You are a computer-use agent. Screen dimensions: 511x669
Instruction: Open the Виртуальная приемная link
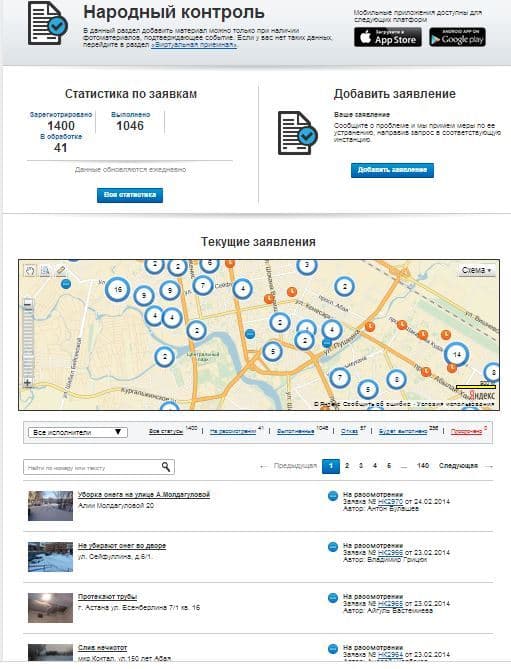coord(194,45)
